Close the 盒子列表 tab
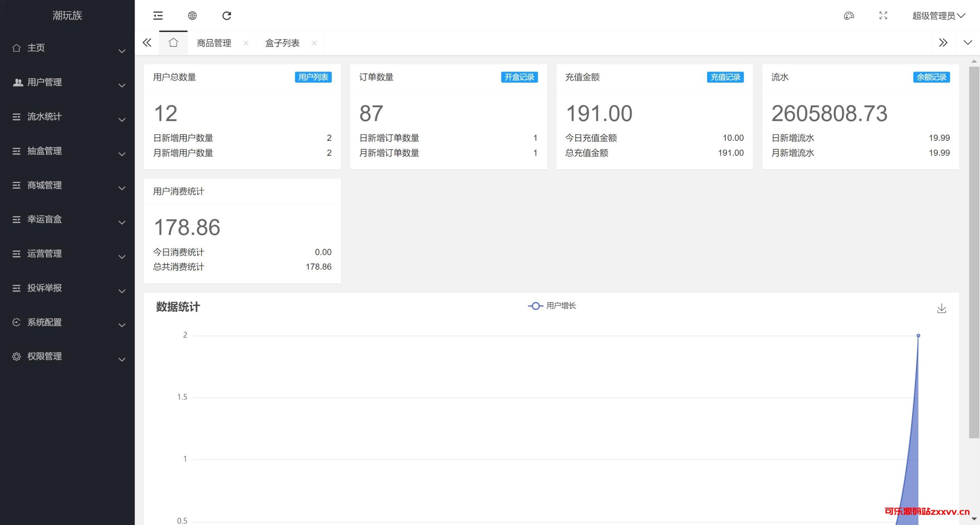Screen dimensions: 980x525 click(x=314, y=43)
